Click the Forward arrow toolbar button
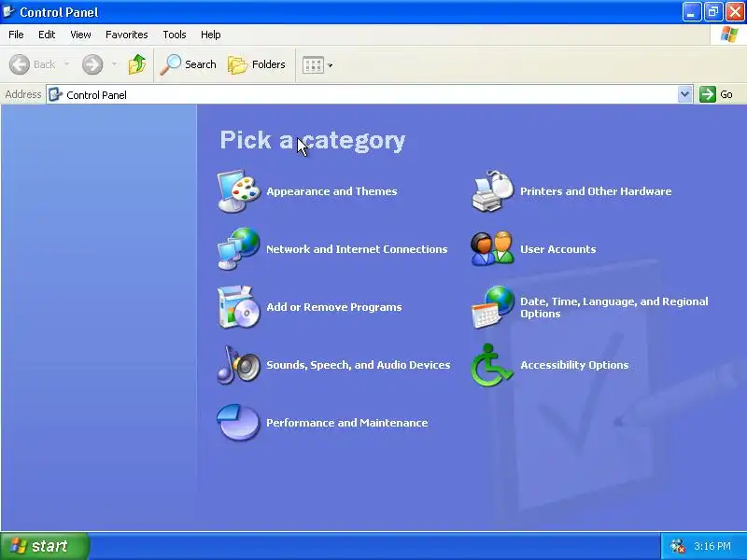747x560 pixels. click(92, 64)
